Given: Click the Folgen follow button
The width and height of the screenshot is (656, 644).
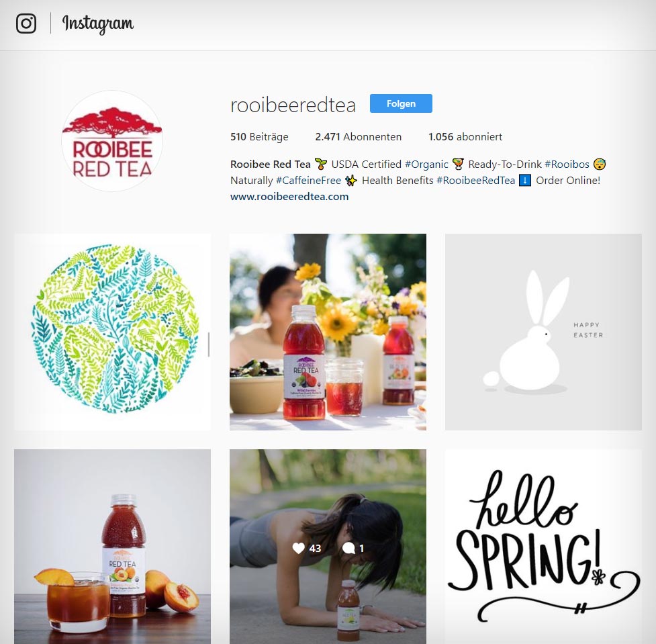Looking at the screenshot, I should click(x=401, y=104).
